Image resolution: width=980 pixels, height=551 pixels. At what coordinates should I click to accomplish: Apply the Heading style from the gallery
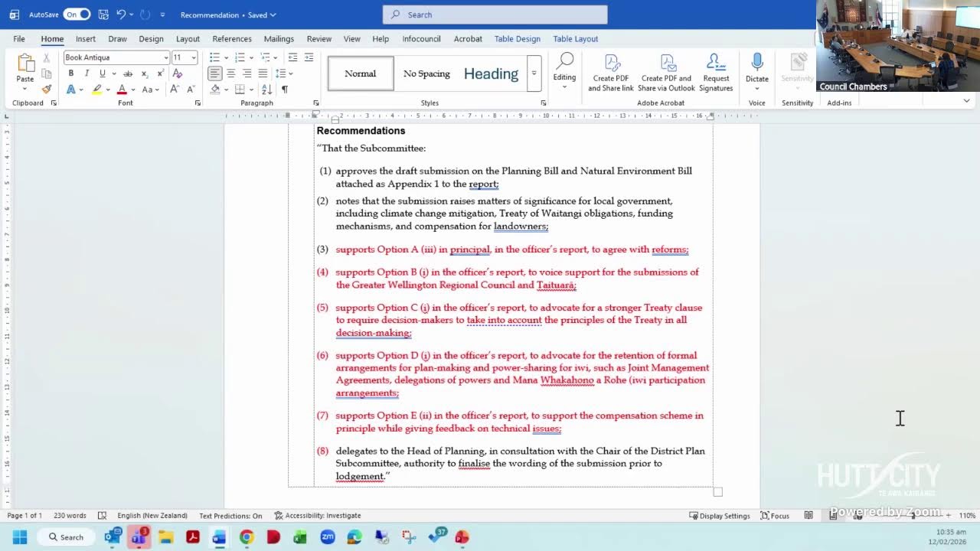coord(491,73)
